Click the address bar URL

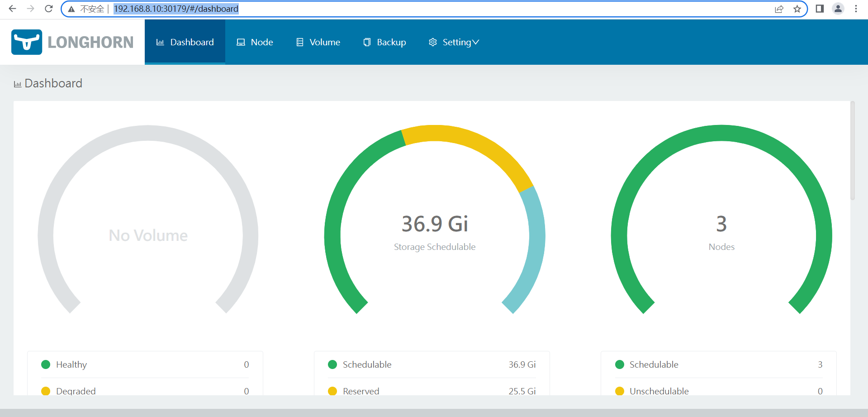click(176, 9)
